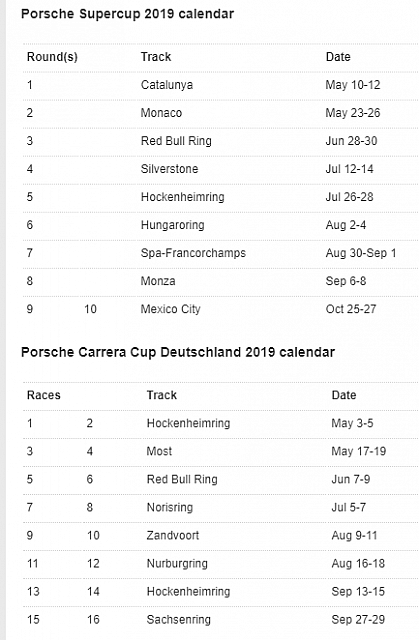Click the Monza track cell

pyautogui.click(x=158, y=281)
